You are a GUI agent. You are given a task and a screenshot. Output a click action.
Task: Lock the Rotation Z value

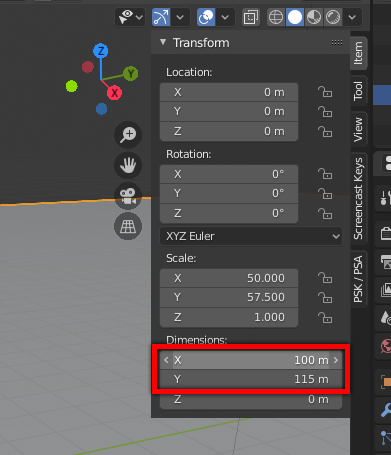coord(325,213)
